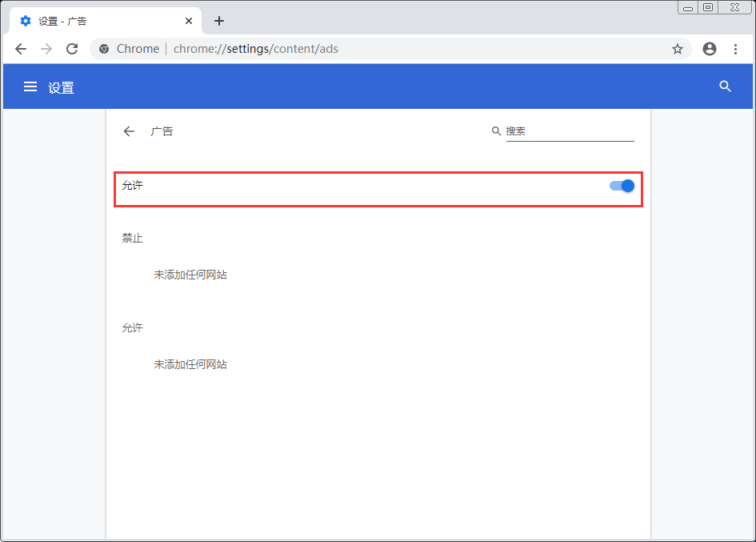This screenshot has height=542, width=756.
Task: Click the back arrow next to 广告 heading
Action: coord(129,131)
